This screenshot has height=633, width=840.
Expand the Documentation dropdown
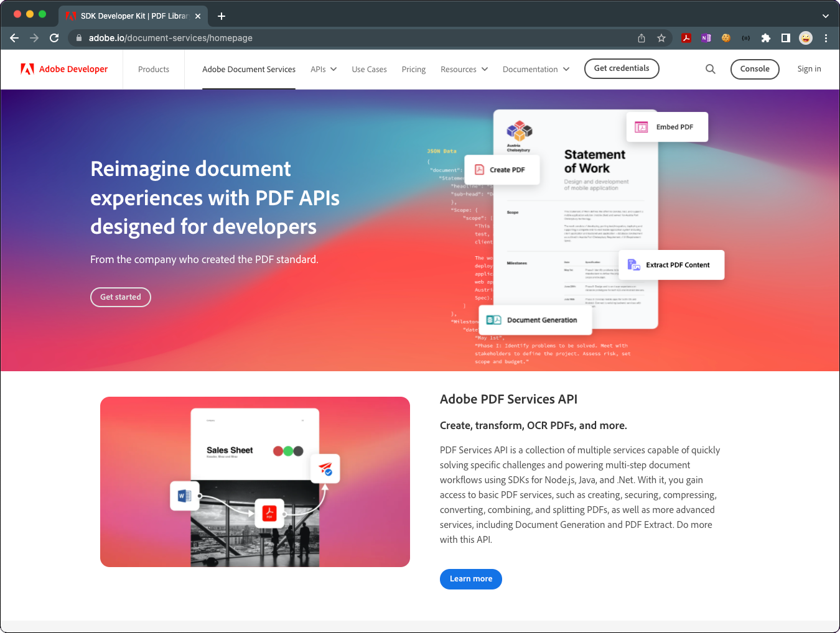[536, 69]
